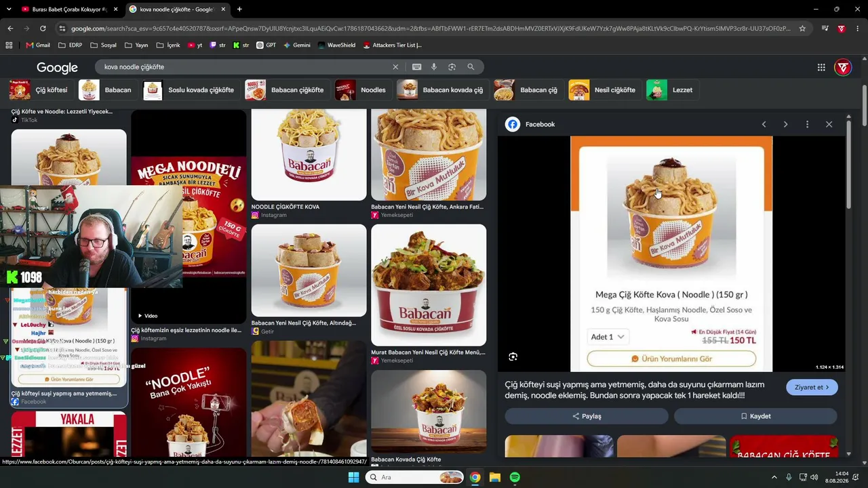The width and height of the screenshot is (868, 488).
Task: Show hidden system tray icons
Action: (774, 477)
